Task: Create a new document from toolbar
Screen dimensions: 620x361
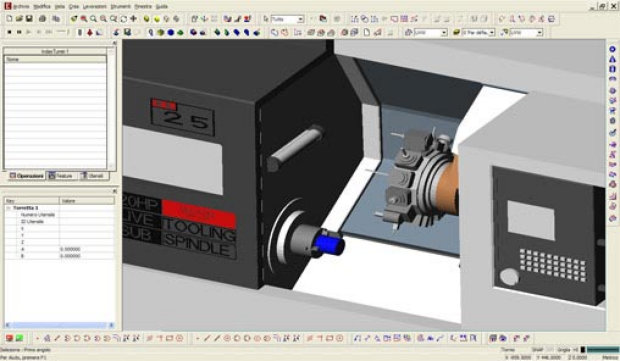Action: click(x=9, y=19)
